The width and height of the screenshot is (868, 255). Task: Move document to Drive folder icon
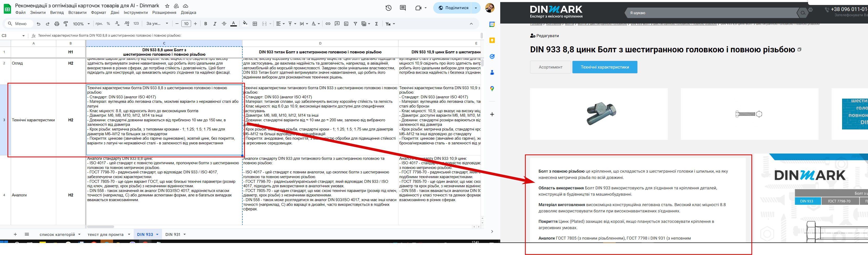click(176, 6)
